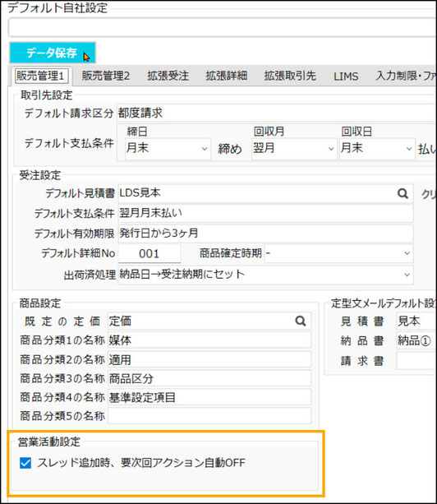437x504 pixels.
Task: Click the magnifier icon in 既定の定価
Action: pyautogui.click(x=300, y=321)
